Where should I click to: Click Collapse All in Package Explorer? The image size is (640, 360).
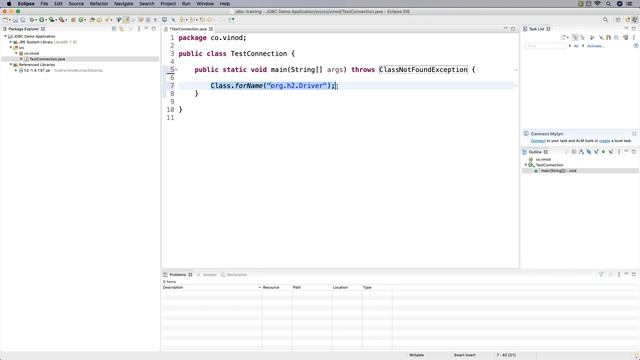point(114,29)
